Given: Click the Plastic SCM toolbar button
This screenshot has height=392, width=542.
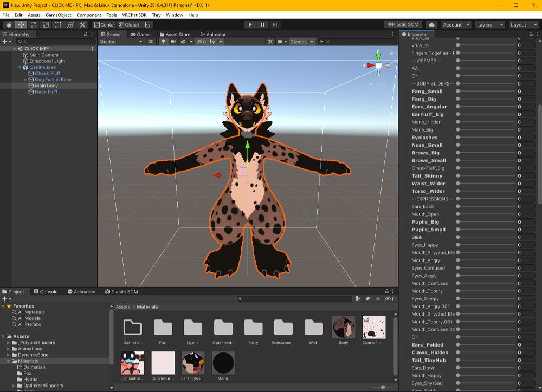Looking at the screenshot, I should [x=403, y=24].
